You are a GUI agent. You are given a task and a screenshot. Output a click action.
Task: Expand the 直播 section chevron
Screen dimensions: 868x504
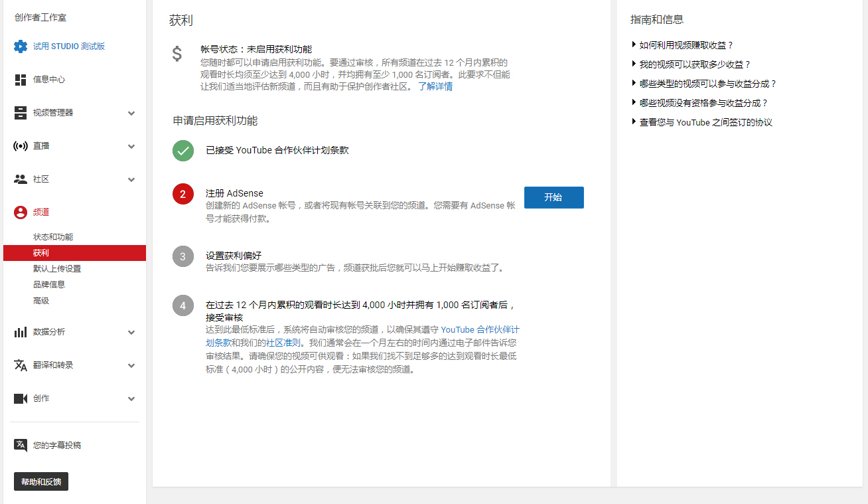(x=131, y=146)
